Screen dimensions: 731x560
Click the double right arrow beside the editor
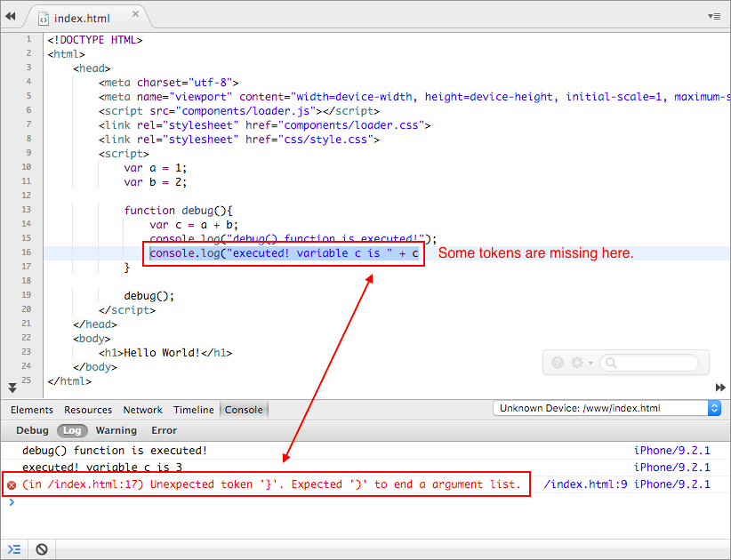tap(720, 388)
